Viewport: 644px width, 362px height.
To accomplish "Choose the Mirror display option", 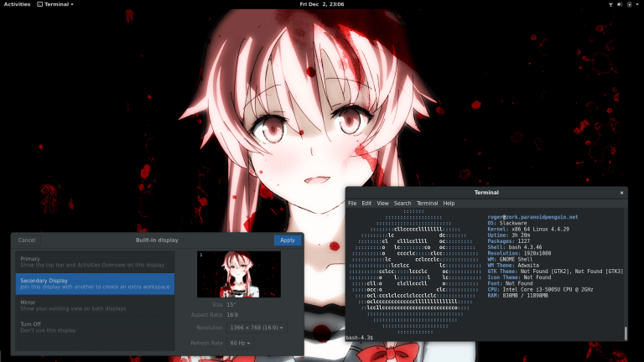I will 95,305.
